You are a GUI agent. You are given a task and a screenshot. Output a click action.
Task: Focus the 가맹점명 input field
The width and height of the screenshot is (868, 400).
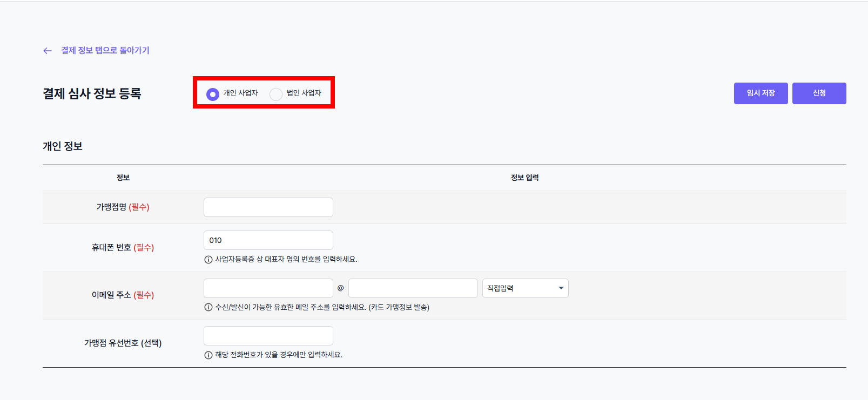click(268, 207)
